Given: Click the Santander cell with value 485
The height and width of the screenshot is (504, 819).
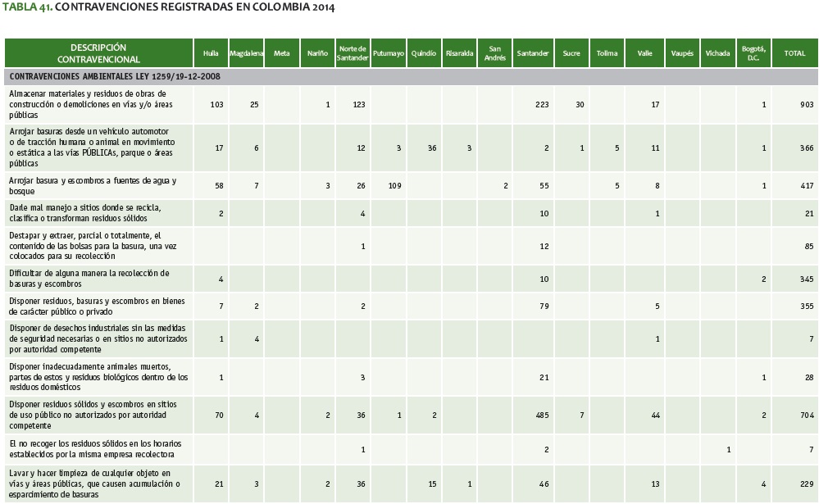Looking at the screenshot, I should (542, 415).
